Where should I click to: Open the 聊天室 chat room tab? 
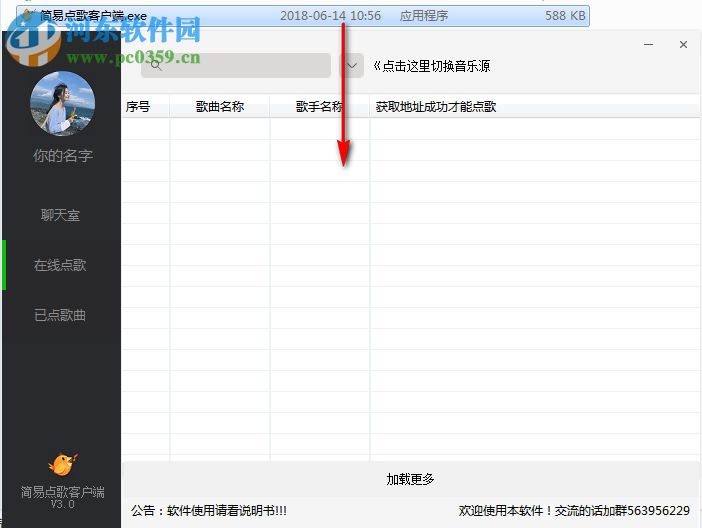(60, 215)
